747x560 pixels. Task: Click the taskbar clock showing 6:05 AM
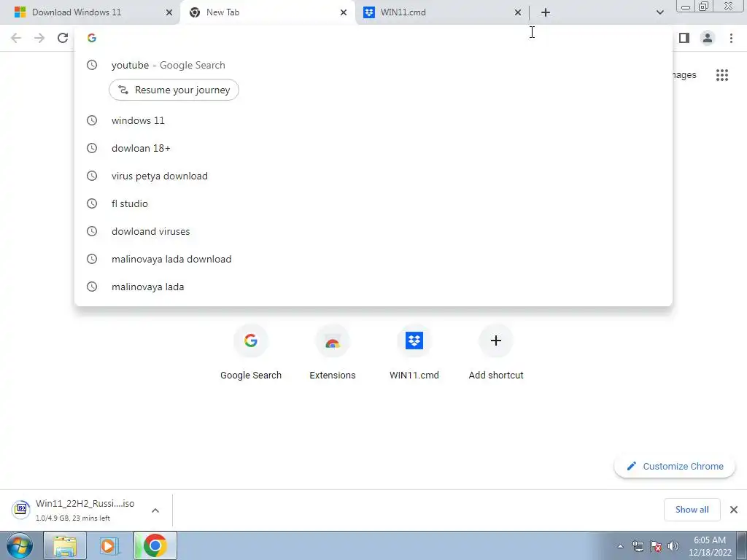point(710,546)
